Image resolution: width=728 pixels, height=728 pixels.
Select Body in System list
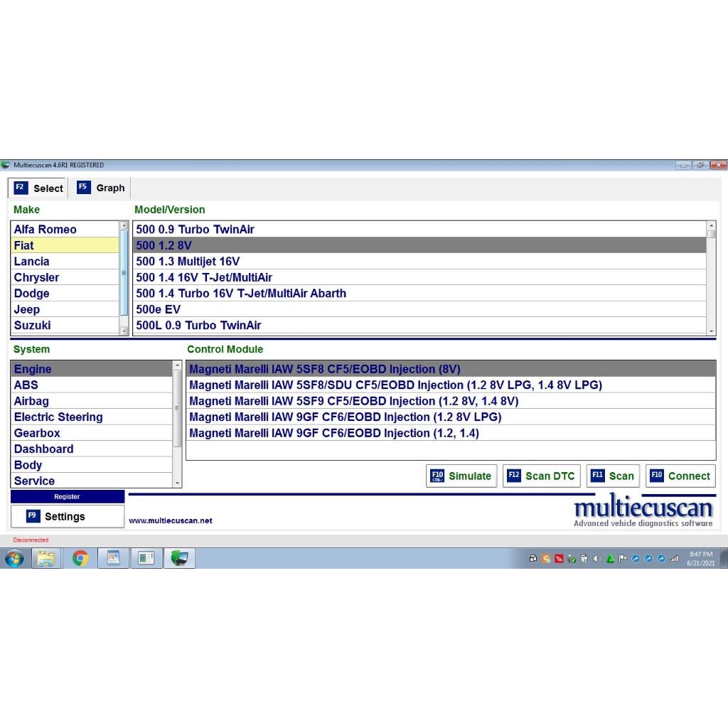[x=92, y=465]
